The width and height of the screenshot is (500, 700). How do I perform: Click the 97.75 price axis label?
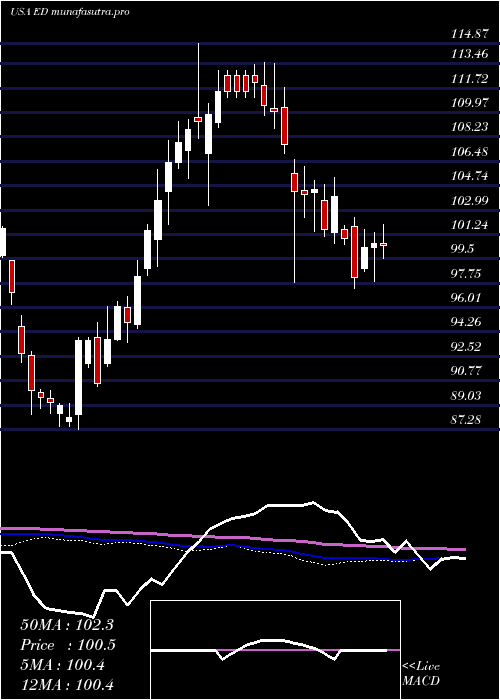coord(466,274)
